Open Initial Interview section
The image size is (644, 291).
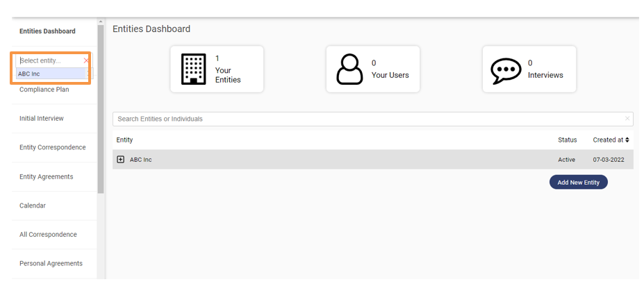42,119
